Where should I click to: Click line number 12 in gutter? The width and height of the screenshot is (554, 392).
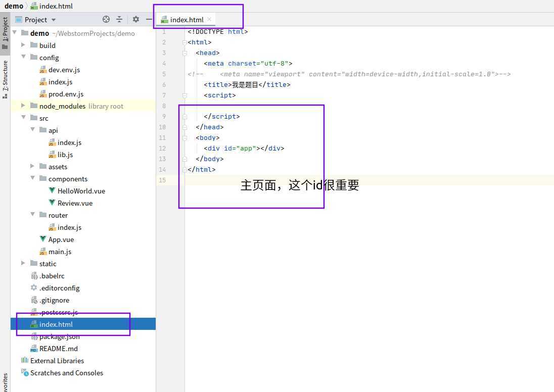pyautogui.click(x=162, y=149)
